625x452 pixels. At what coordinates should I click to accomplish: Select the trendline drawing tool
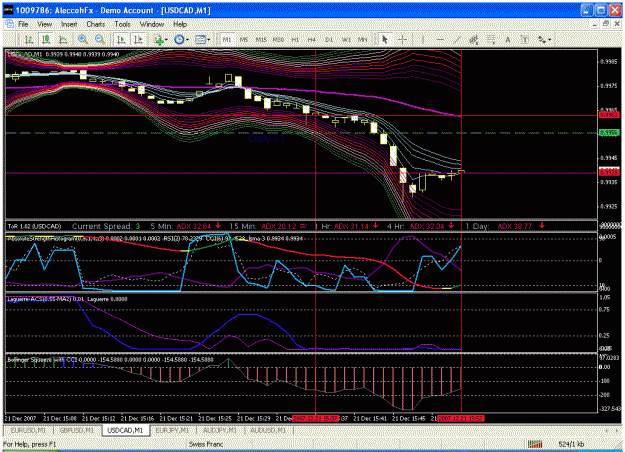[x=457, y=39]
